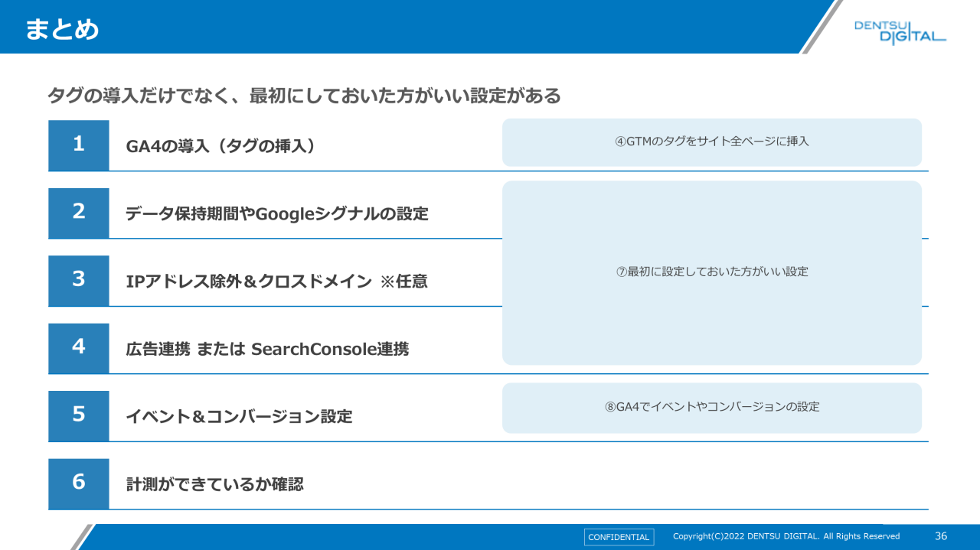Click the ④GTMのタグをサイト全ページに挿入 callout box
The image size is (980, 550).
[x=711, y=142]
